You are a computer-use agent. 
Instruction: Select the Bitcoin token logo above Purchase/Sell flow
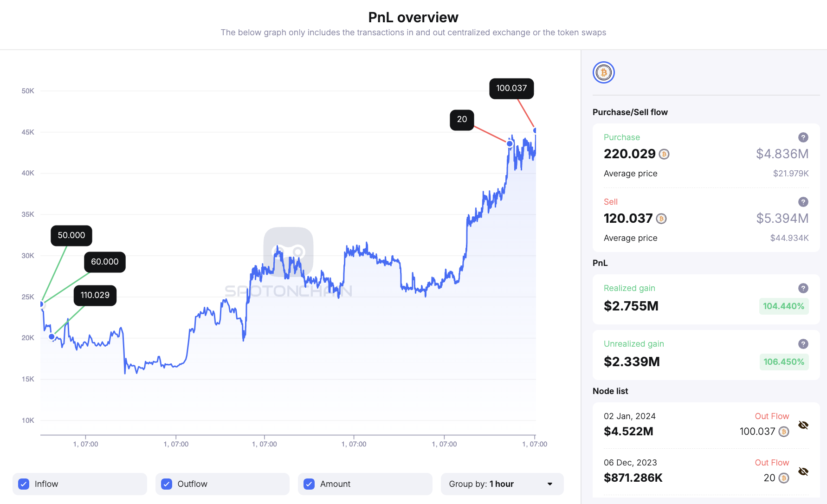click(603, 72)
